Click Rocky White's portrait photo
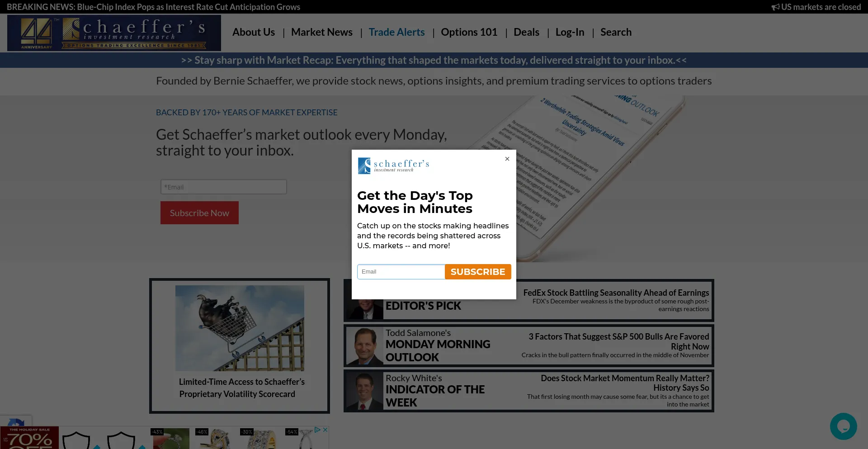 point(364,391)
